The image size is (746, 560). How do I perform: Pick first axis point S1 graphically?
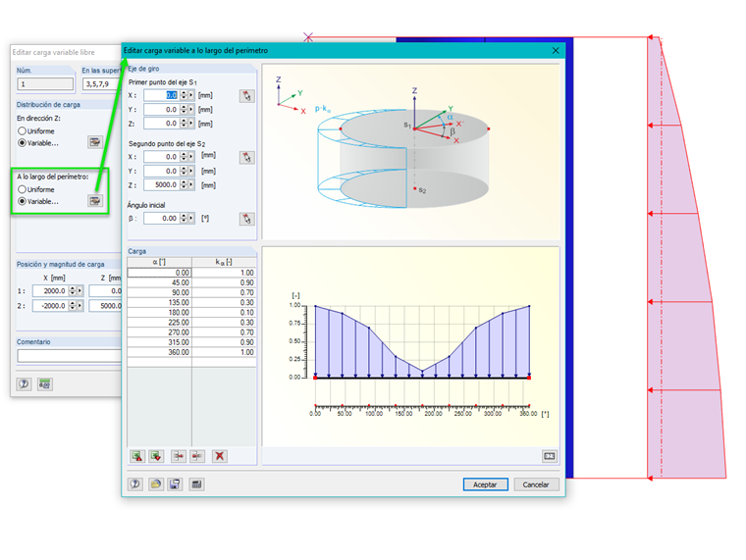coord(246,95)
